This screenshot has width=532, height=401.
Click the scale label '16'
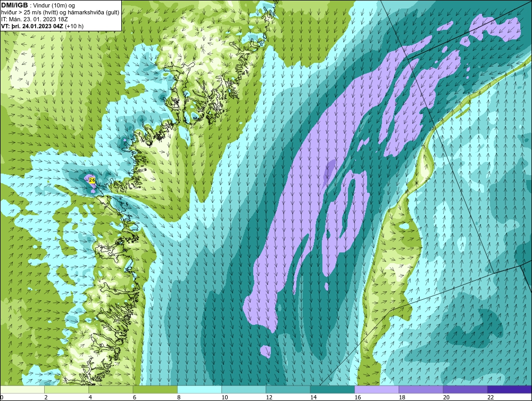pos(358,397)
